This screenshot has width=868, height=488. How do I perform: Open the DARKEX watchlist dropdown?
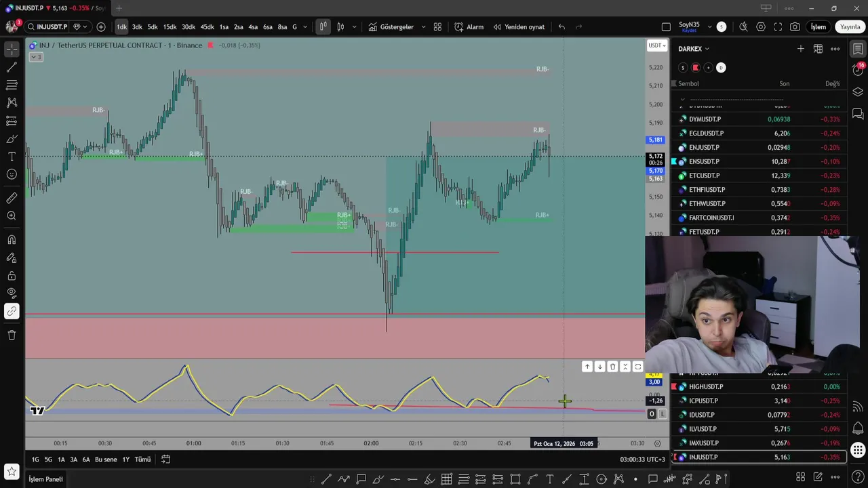tap(694, 49)
